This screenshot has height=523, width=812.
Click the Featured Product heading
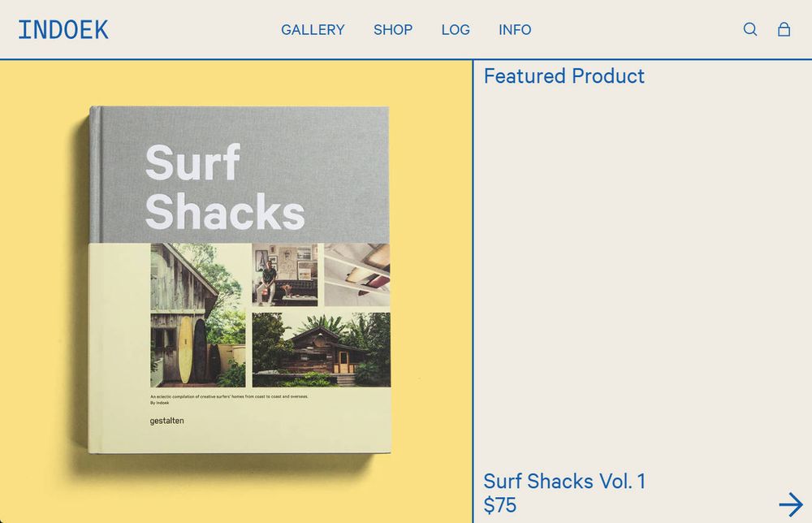[564, 76]
